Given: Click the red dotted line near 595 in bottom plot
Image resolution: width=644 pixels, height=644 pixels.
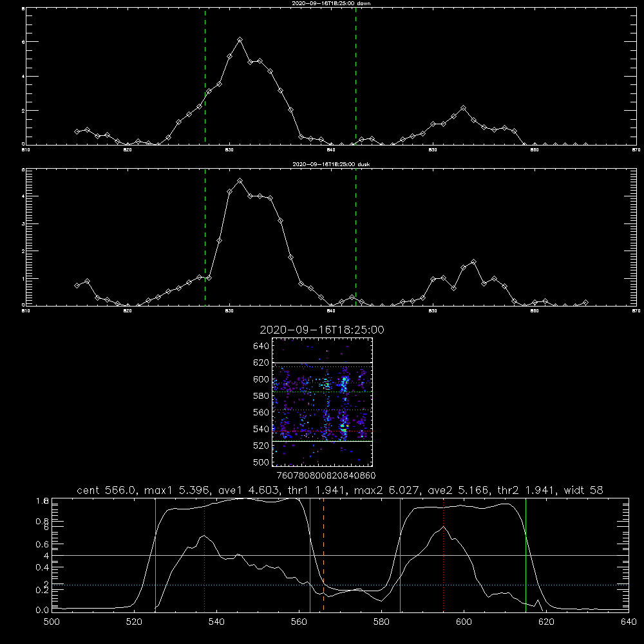Looking at the screenshot, I should (444, 554).
